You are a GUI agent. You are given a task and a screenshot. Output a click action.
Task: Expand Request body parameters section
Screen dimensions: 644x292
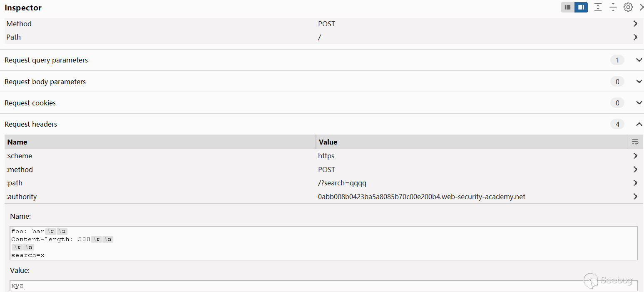pos(639,82)
